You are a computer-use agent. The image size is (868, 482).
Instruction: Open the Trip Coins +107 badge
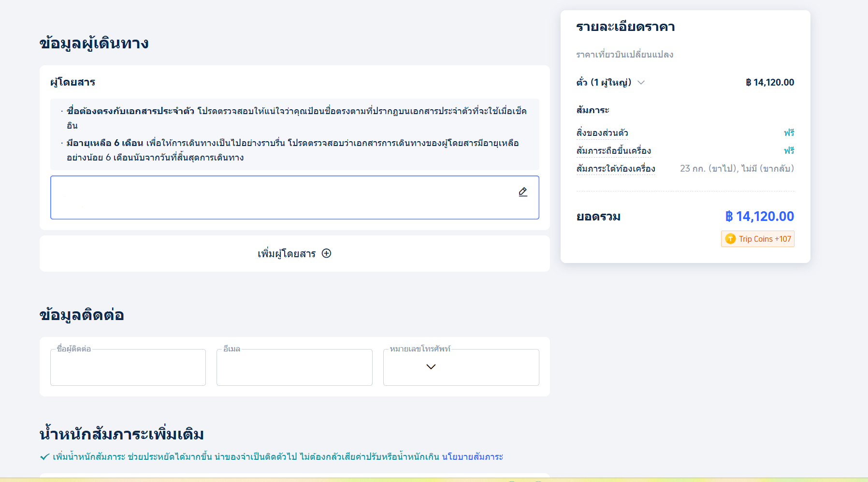click(757, 238)
